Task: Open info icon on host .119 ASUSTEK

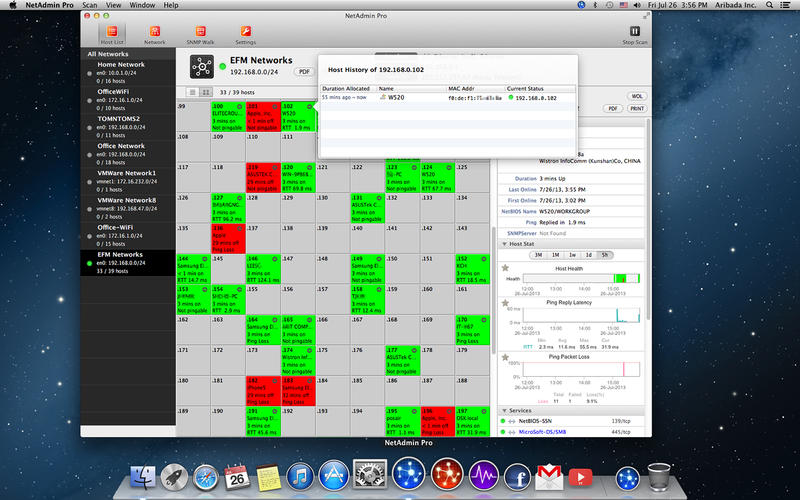Action: [x=274, y=167]
